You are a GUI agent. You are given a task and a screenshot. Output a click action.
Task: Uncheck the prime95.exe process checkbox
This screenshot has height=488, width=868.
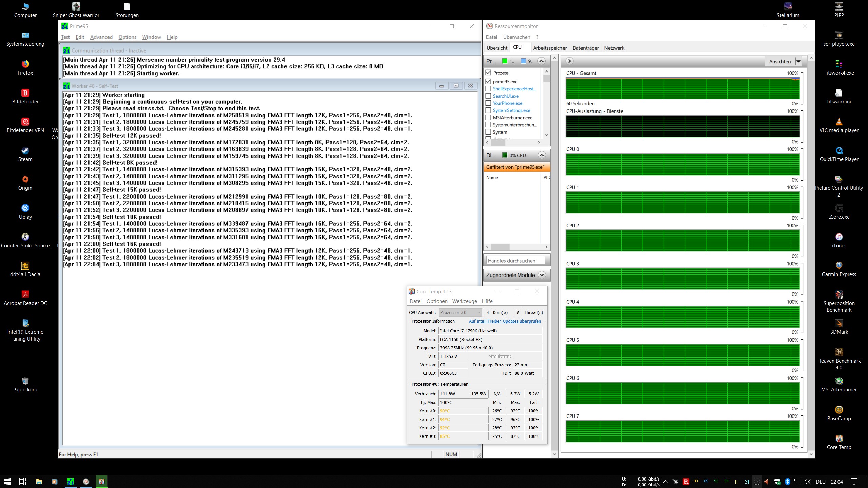pos(488,81)
